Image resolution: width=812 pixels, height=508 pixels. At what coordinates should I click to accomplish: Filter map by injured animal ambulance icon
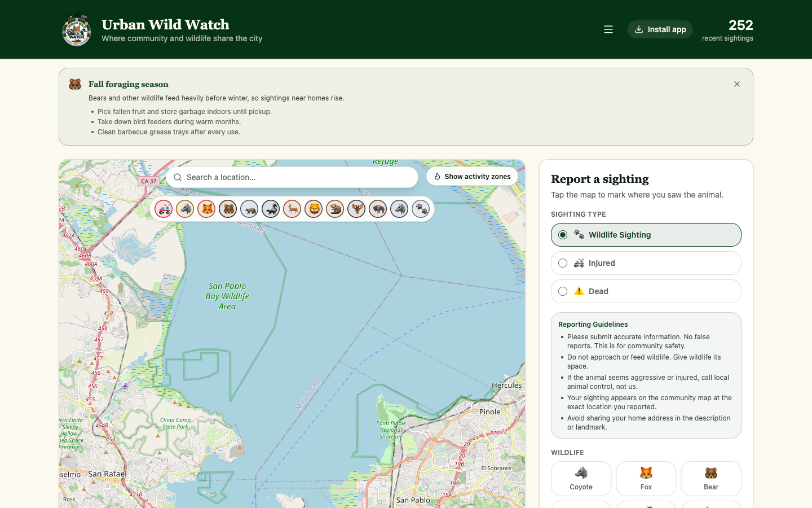[x=164, y=209]
